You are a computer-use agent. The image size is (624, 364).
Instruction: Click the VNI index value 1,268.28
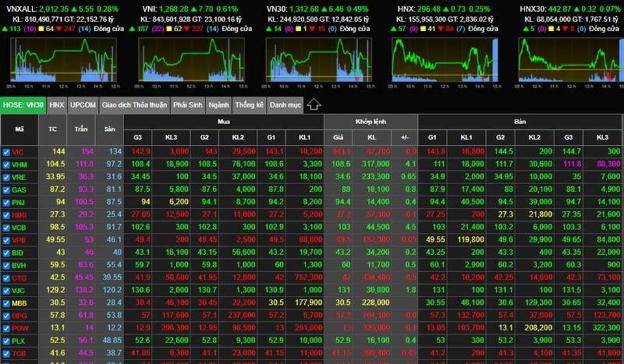click(174, 8)
